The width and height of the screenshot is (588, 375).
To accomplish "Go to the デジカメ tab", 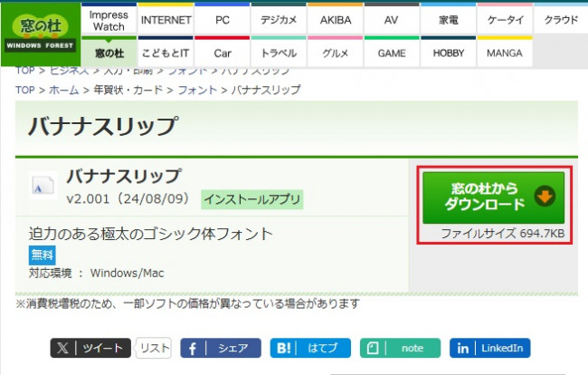I will tap(279, 20).
